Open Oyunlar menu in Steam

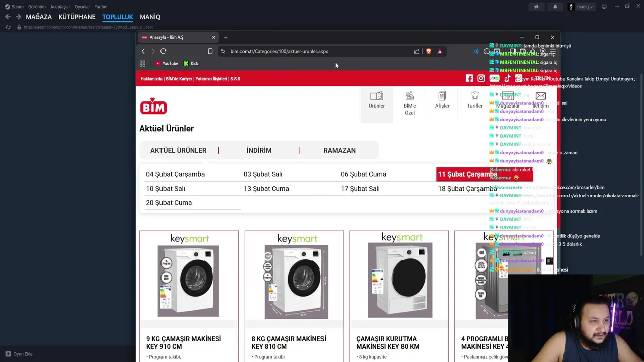tap(82, 7)
